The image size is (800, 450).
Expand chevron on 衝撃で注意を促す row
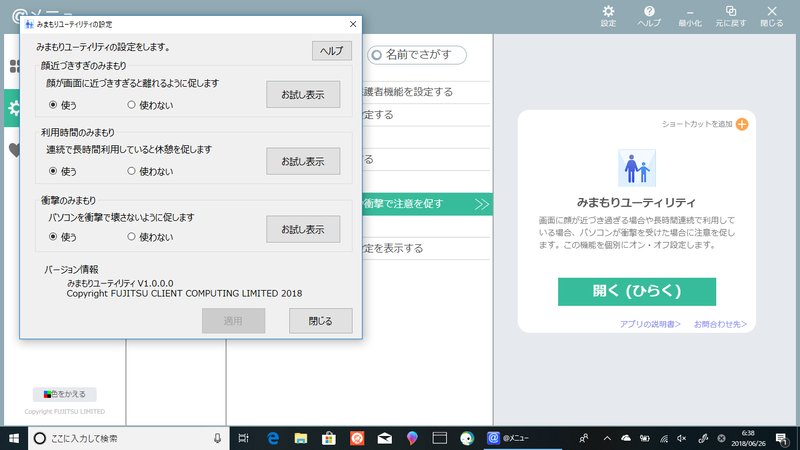[x=482, y=205]
